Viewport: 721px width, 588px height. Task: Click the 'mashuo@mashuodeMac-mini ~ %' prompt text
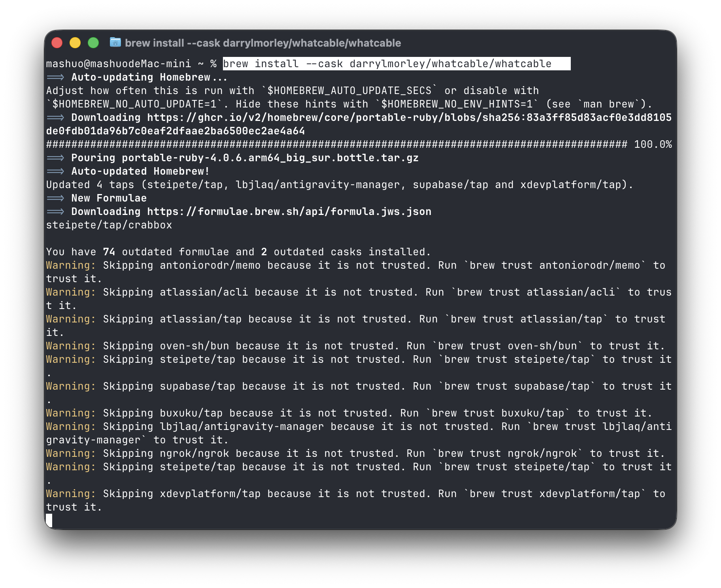131,64
